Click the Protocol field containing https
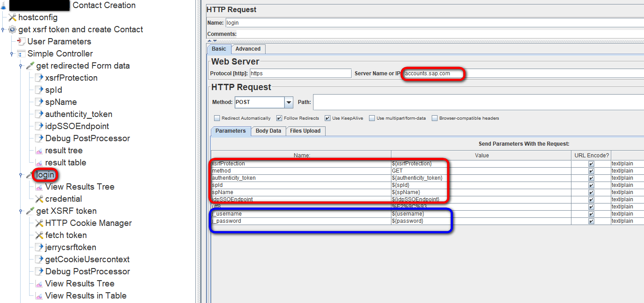Image resolution: width=644 pixels, height=303 pixels. coord(301,74)
